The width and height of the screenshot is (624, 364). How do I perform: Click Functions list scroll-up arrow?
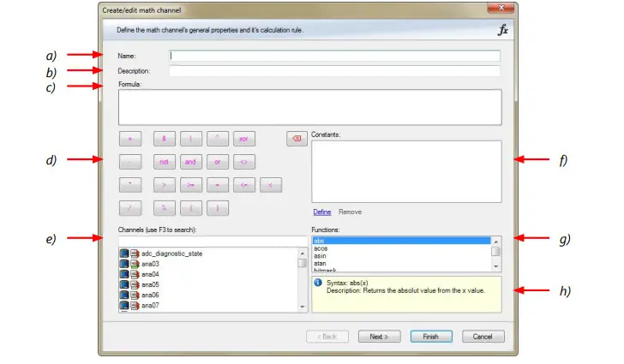(495, 242)
